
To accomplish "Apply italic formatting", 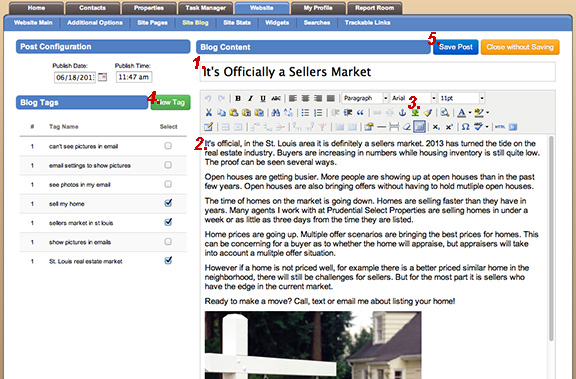I will pyautogui.click(x=251, y=98).
